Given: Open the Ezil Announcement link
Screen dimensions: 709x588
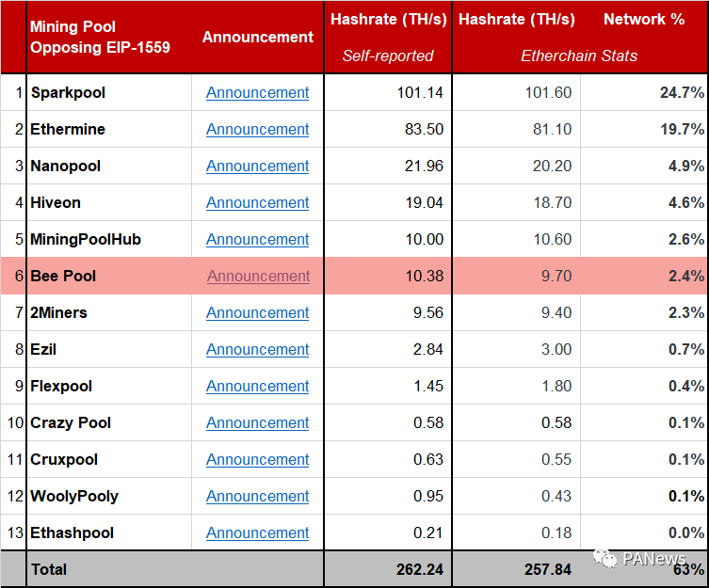Looking at the screenshot, I should click(x=257, y=349).
